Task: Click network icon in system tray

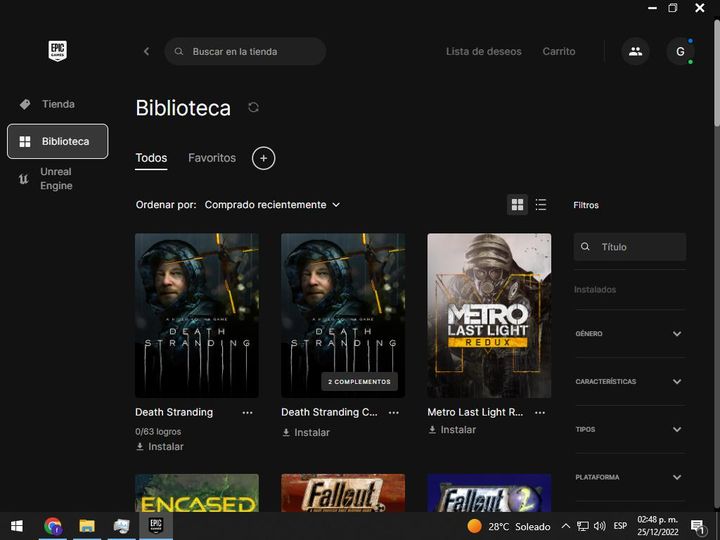Action: pos(583,526)
